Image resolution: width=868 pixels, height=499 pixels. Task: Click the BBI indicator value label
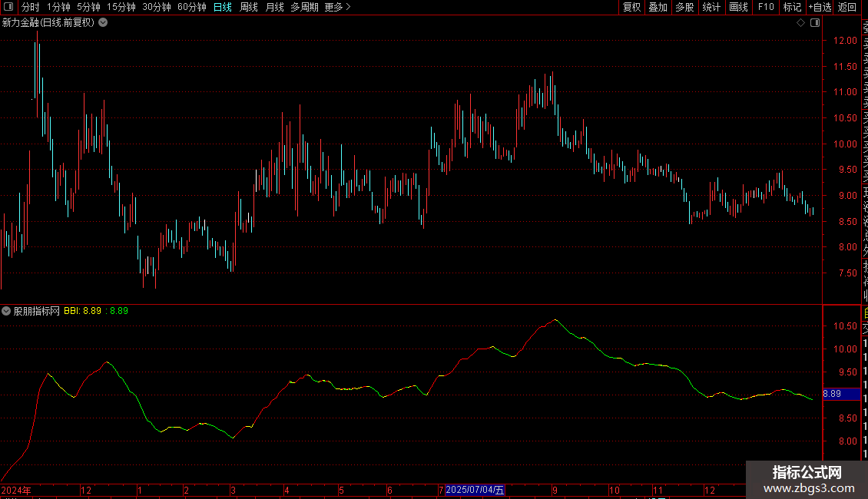click(82, 311)
